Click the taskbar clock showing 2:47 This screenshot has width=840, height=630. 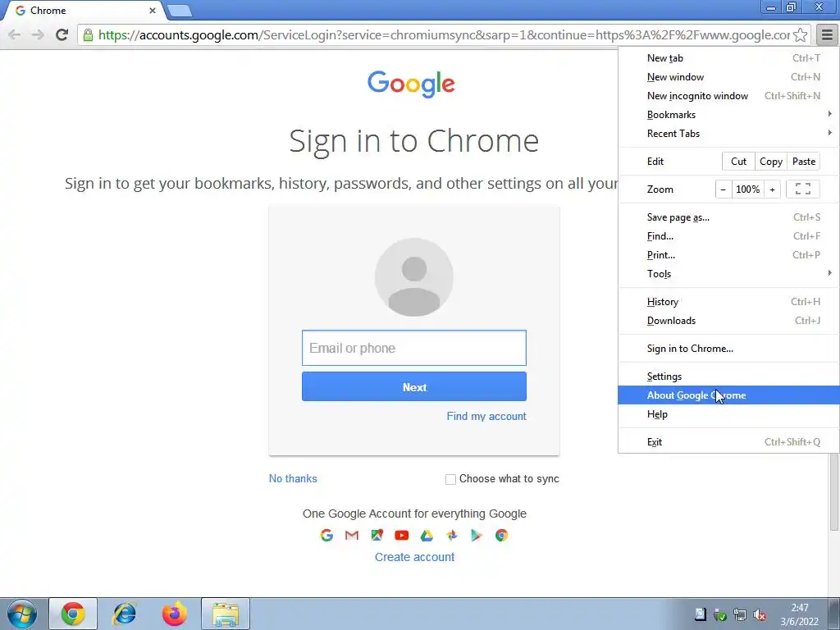click(x=799, y=614)
